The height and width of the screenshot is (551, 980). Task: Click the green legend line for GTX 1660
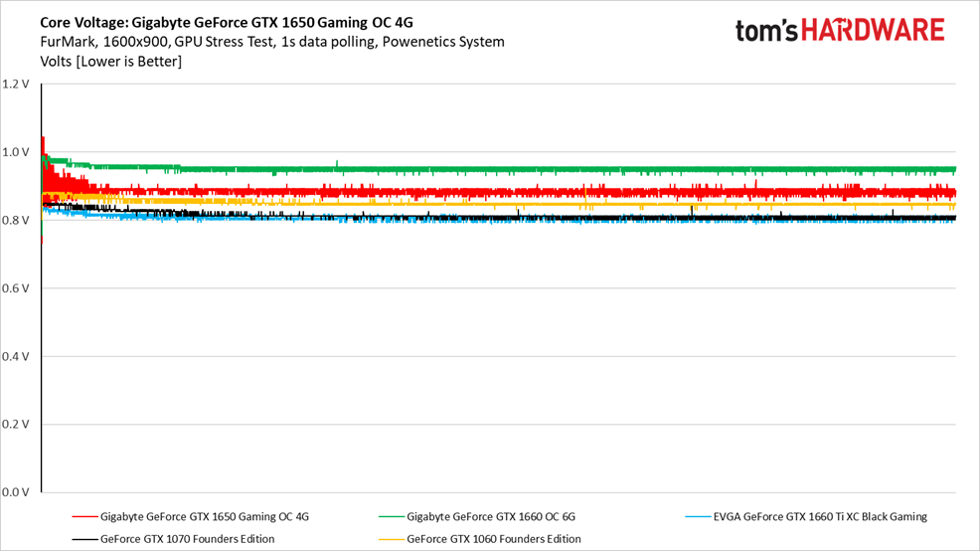[x=392, y=516]
